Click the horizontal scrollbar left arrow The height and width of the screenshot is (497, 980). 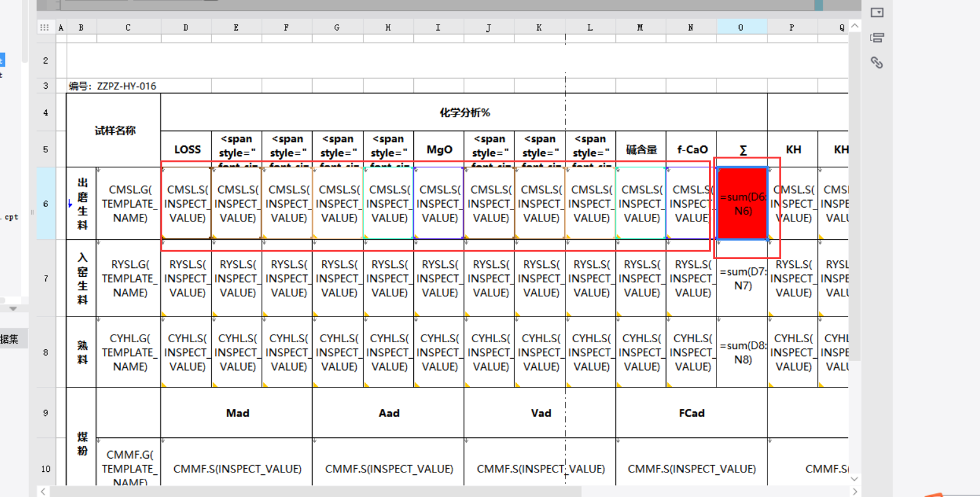(43, 491)
